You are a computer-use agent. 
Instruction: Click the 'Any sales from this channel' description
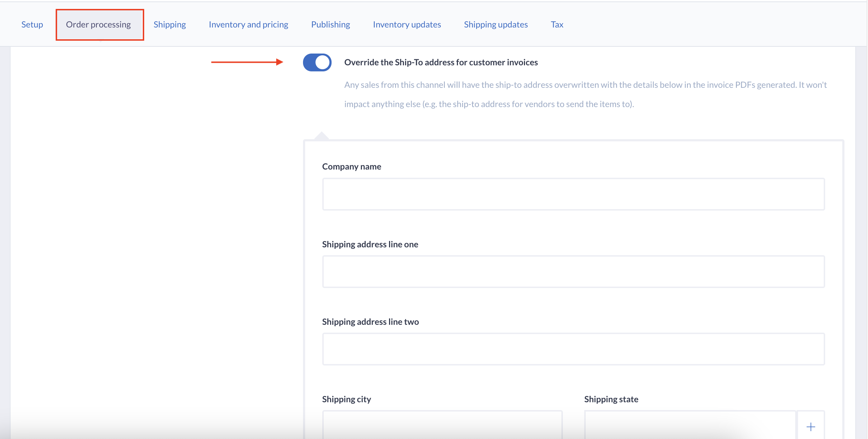click(x=585, y=95)
